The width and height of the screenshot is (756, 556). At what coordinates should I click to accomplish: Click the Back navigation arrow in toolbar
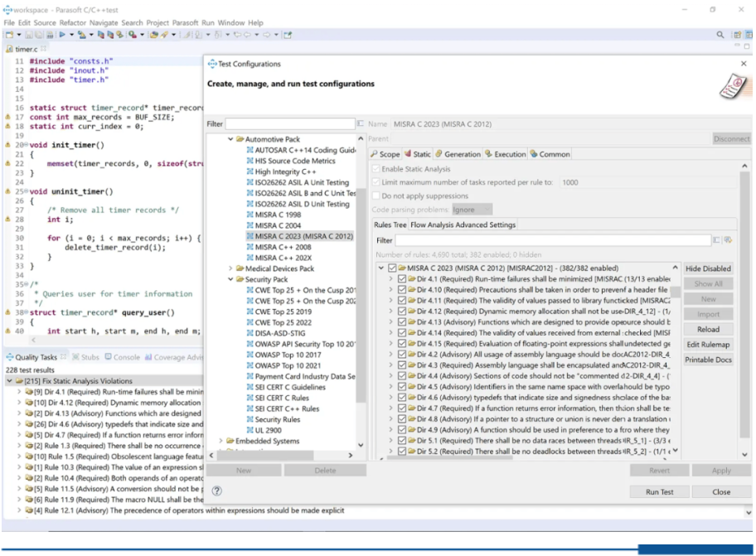coord(247,35)
